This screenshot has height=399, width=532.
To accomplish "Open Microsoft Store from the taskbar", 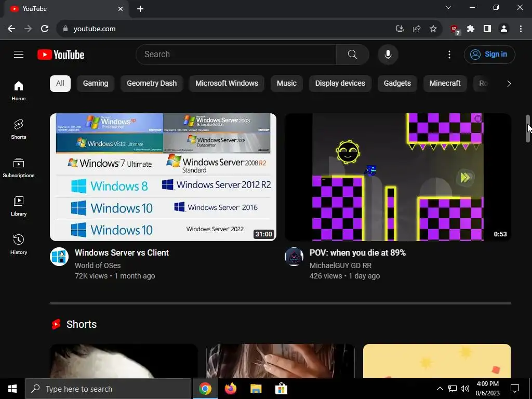I will pos(281,389).
